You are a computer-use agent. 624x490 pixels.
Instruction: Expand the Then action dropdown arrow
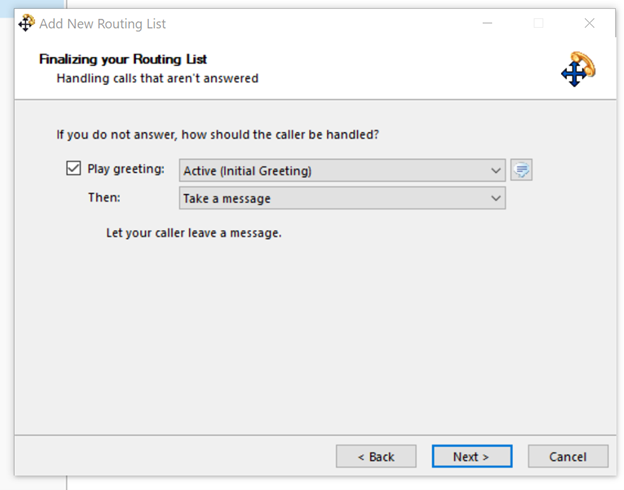(x=496, y=198)
